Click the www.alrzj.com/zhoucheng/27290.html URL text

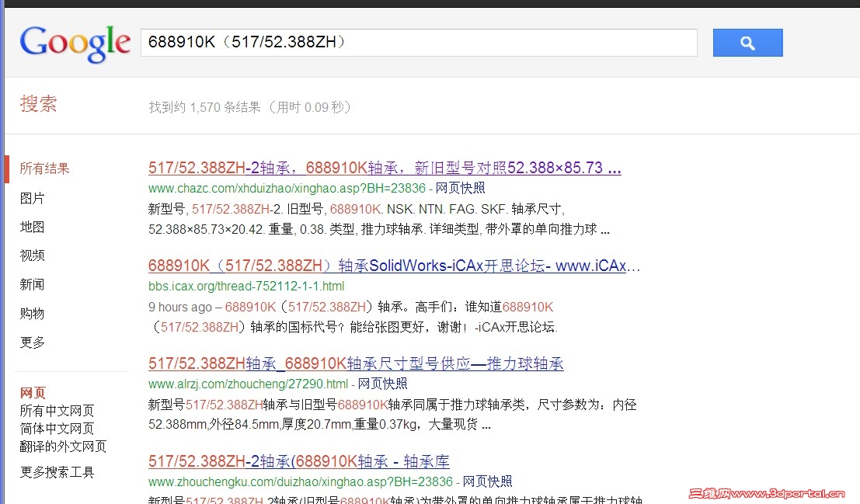pos(248,384)
